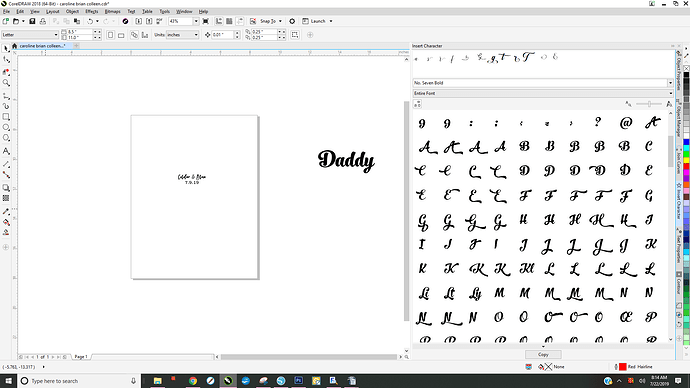
Task: Switch to caroline brian colleen document tab
Action: coord(42,46)
